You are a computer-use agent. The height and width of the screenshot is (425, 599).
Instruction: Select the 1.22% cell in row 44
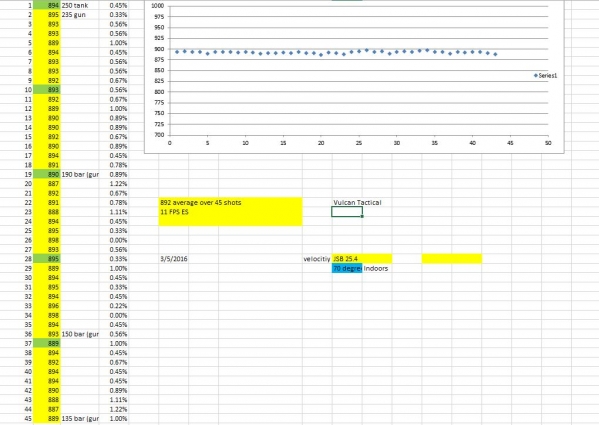coord(113,409)
